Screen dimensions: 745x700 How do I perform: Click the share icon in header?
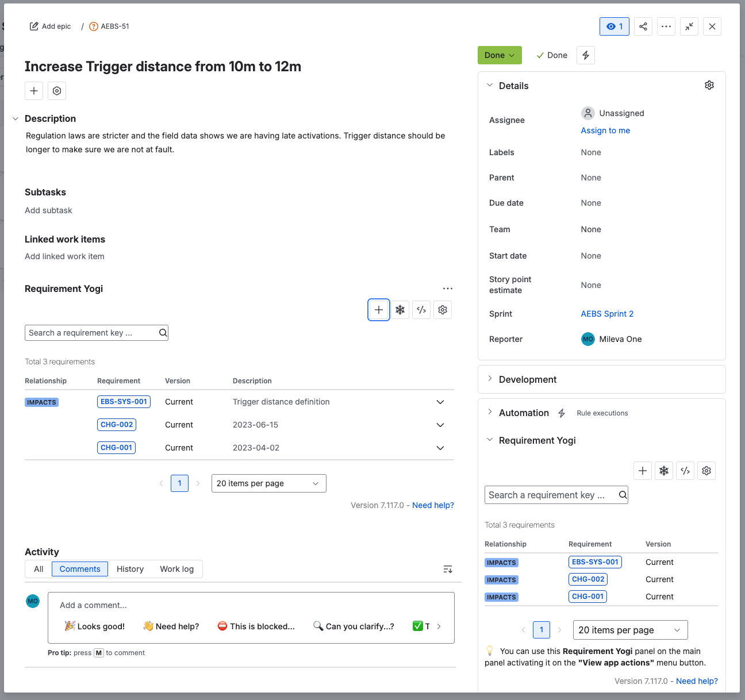(x=643, y=26)
